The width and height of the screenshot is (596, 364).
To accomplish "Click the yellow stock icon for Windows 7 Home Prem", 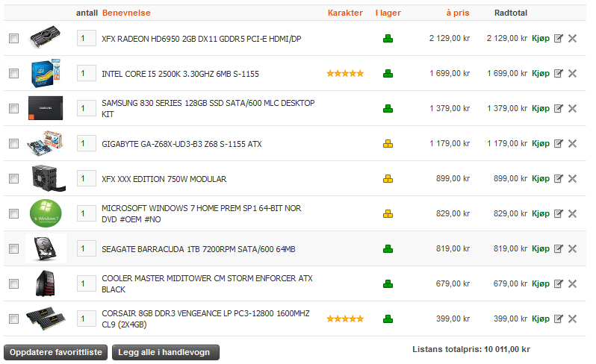I will coord(388,213).
